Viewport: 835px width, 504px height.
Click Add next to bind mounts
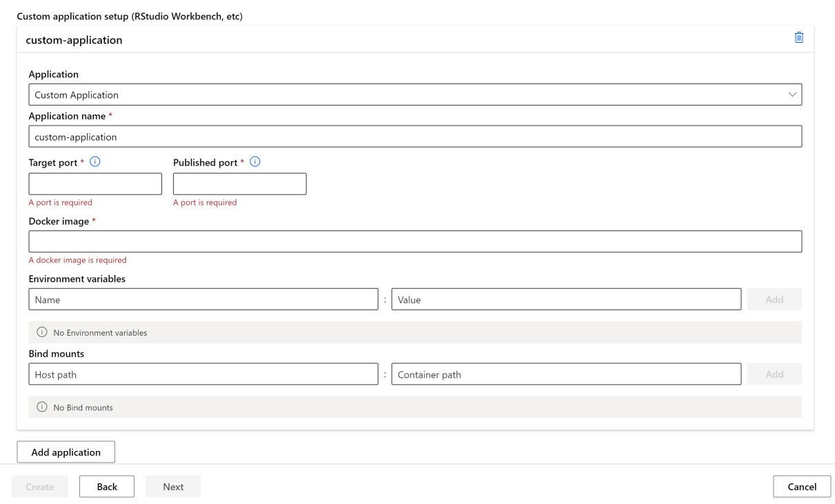click(x=774, y=374)
